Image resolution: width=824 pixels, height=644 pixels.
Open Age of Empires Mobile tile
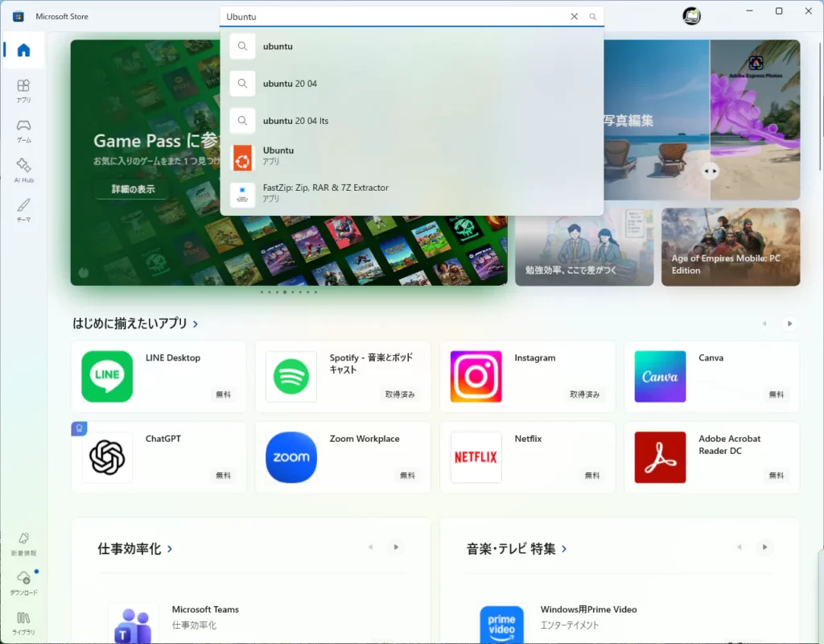click(x=731, y=246)
